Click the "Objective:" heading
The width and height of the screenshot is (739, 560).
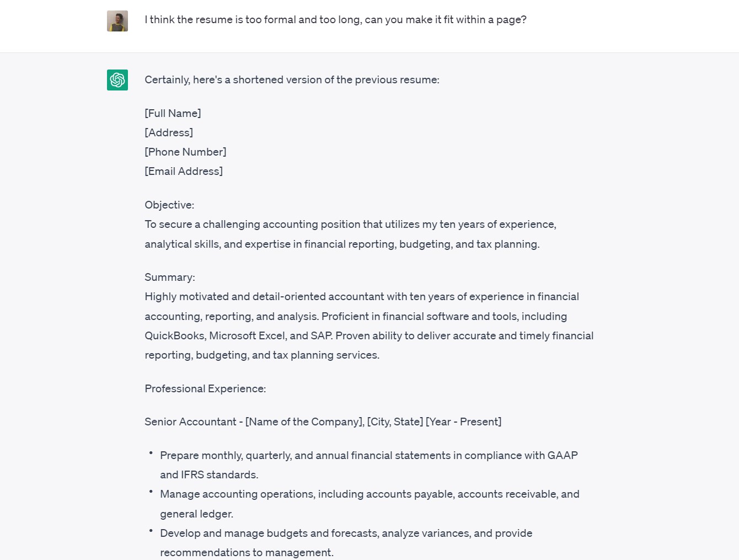(x=169, y=205)
